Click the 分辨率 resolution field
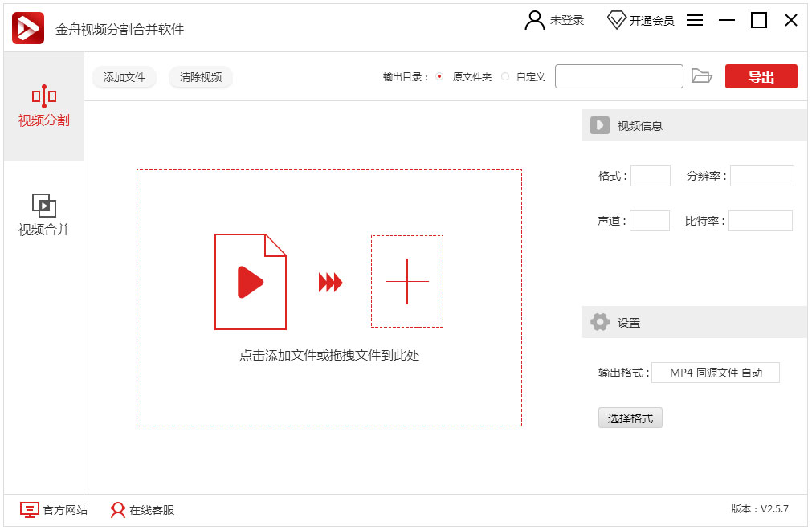This screenshot has width=812, height=530. coord(761,176)
